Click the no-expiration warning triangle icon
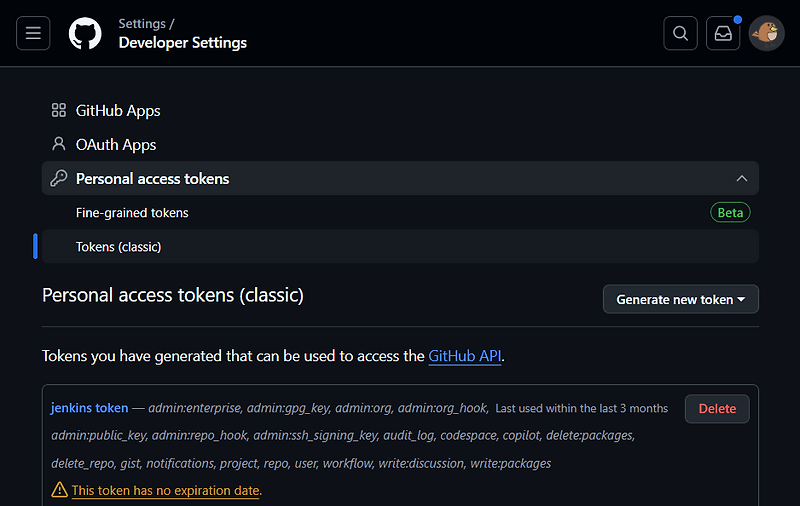800x506 pixels. tap(60, 491)
